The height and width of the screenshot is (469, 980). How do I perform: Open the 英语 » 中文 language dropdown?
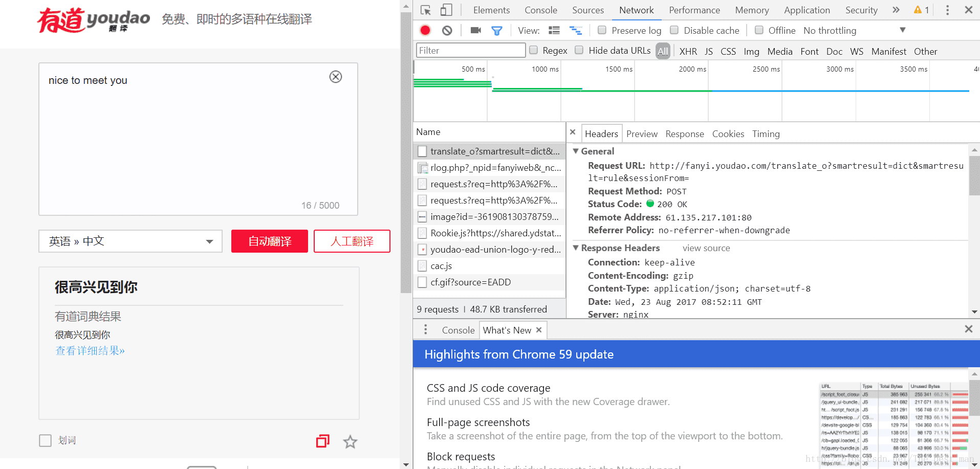tap(130, 241)
